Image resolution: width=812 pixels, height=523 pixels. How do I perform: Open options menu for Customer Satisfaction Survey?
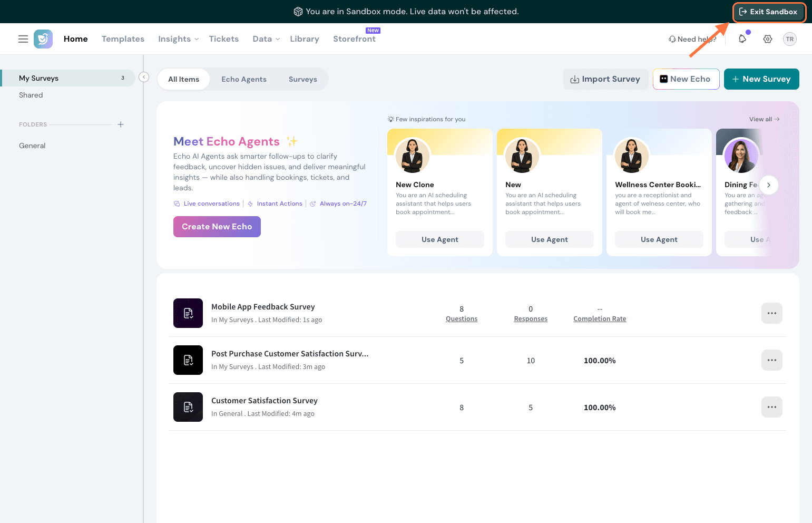[771, 407]
